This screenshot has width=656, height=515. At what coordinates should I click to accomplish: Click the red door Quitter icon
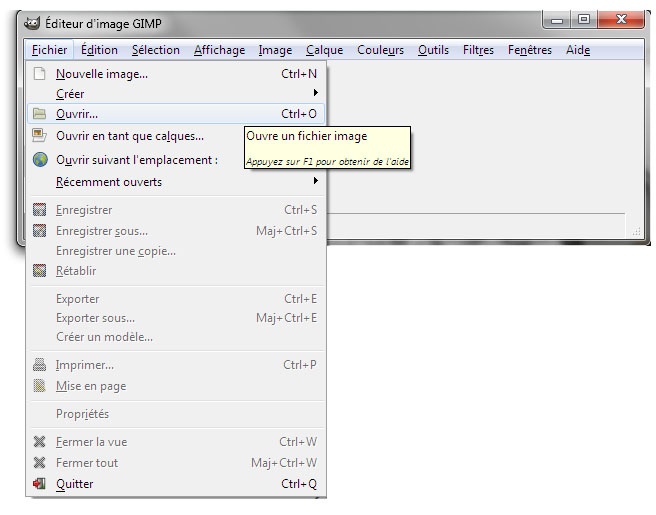point(40,484)
